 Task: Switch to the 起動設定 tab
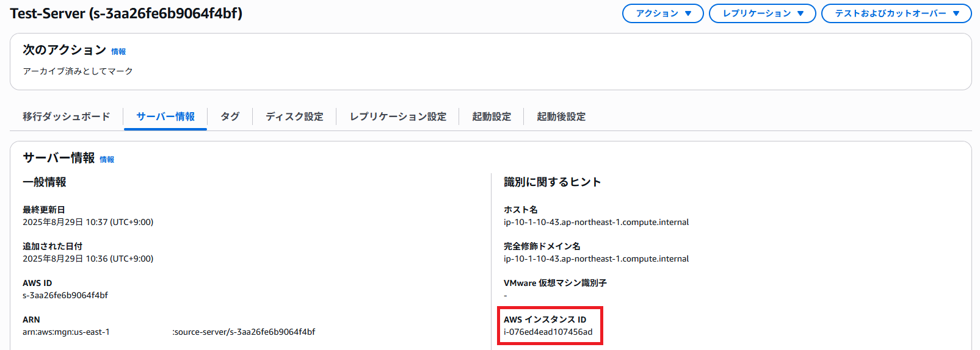492,116
